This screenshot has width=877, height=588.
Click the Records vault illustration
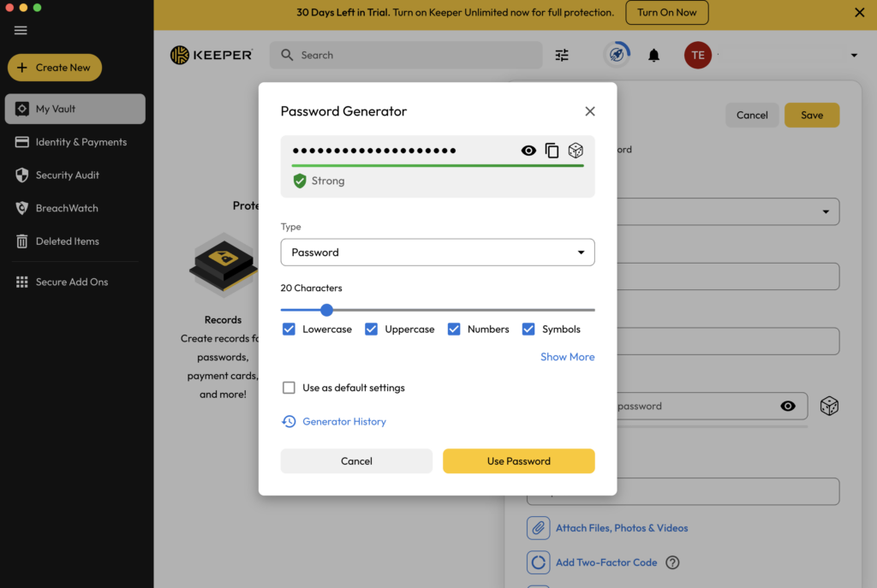(x=224, y=265)
